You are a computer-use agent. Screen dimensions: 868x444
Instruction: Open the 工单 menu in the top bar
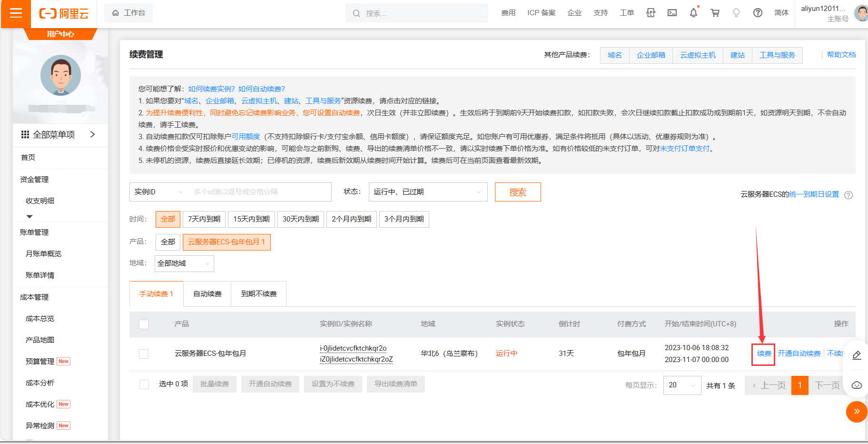pyautogui.click(x=627, y=13)
